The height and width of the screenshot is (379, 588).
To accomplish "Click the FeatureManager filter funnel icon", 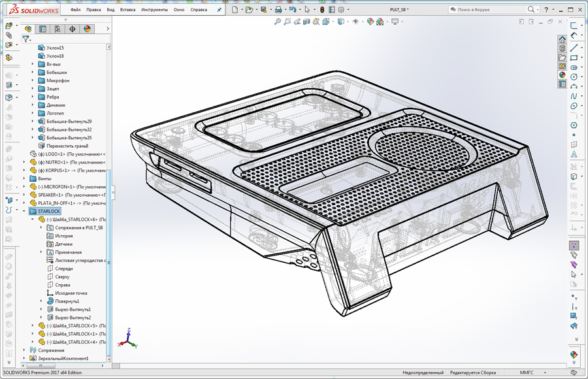I will (x=25, y=39).
